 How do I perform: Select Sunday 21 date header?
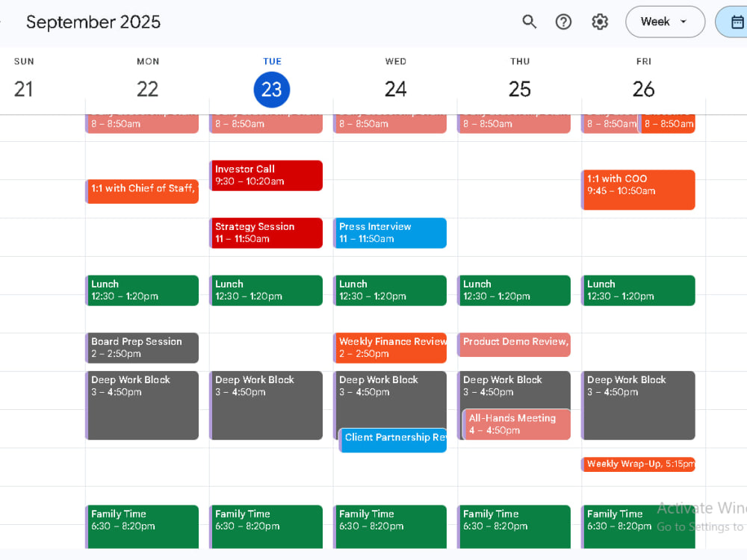point(24,89)
